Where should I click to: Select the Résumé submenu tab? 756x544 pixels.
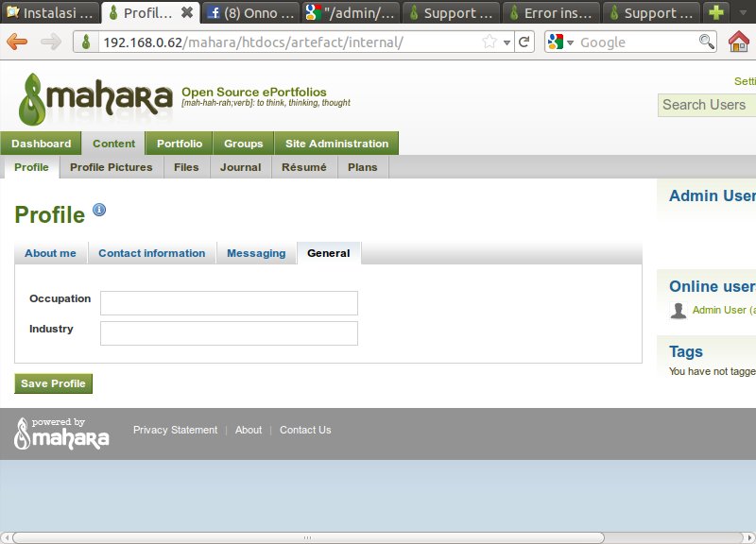pos(304,167)
